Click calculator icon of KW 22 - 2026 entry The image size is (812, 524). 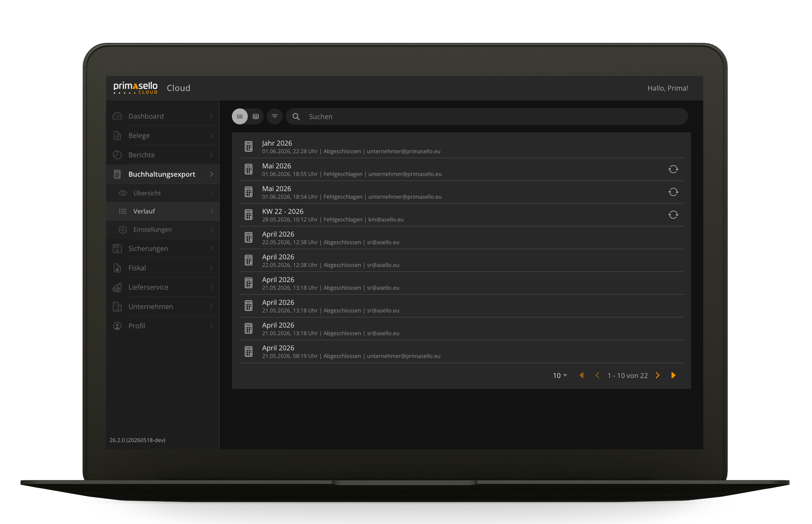pyautogui.click(x=249, y=215)
